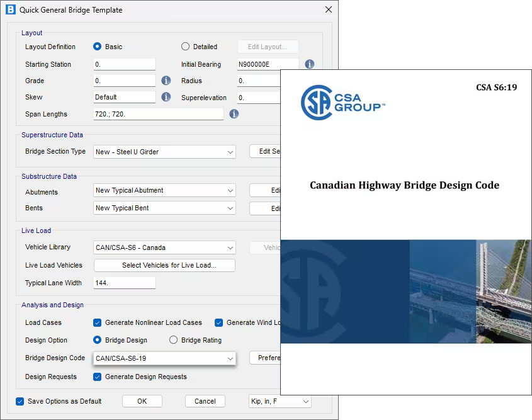Open the Bridge Design Code dropdown
The width and height of the screenshot is (532, 420).
164,358
